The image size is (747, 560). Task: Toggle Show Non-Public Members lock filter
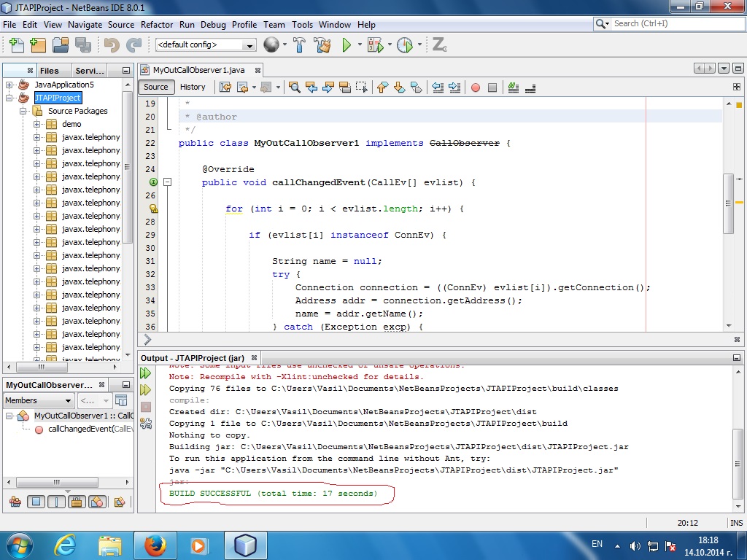[77, 502]
